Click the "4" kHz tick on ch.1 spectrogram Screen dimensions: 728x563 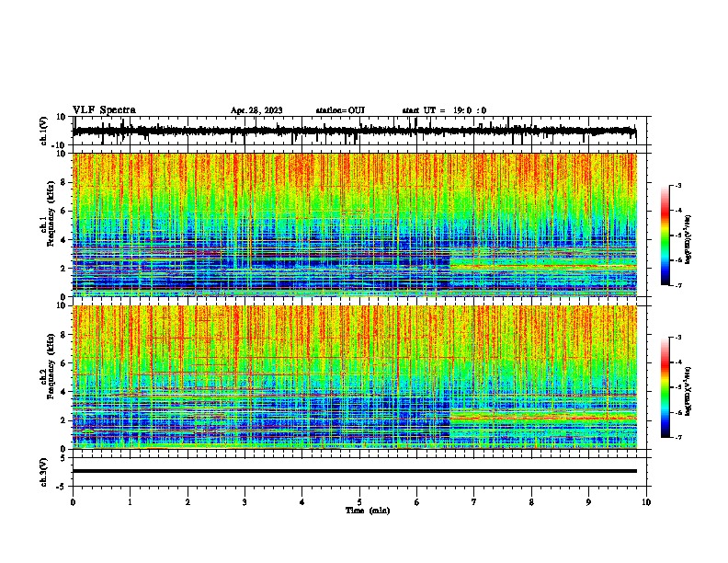(x=63, y=240)
